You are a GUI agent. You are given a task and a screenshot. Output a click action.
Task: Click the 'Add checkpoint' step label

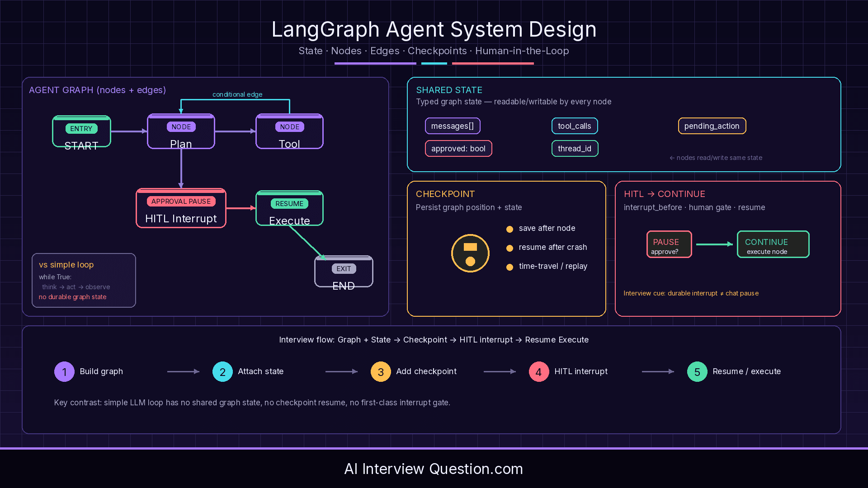coord(426,371)
